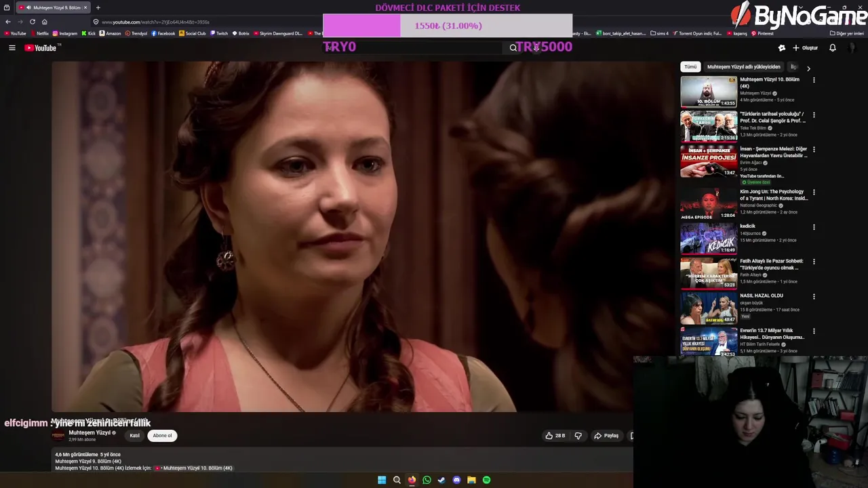Open the Twitch bookmark
868x488 pixels.
pos(219,33)
